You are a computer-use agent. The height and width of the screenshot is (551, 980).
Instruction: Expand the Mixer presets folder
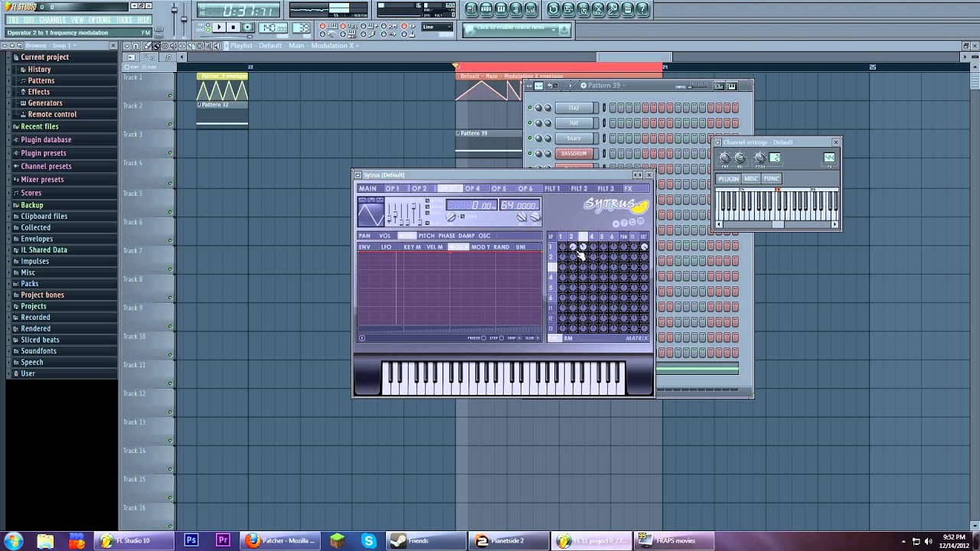tap(42, 179)
